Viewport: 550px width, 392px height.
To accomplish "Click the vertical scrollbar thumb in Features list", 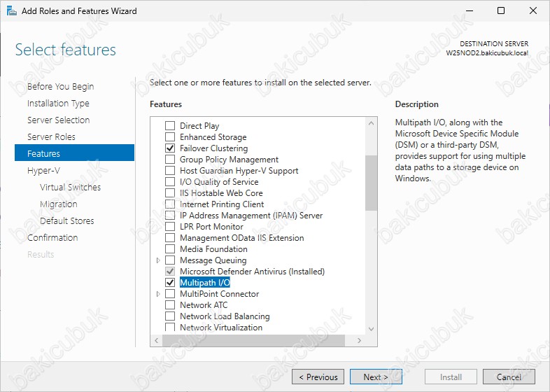I will click(371, 183).
